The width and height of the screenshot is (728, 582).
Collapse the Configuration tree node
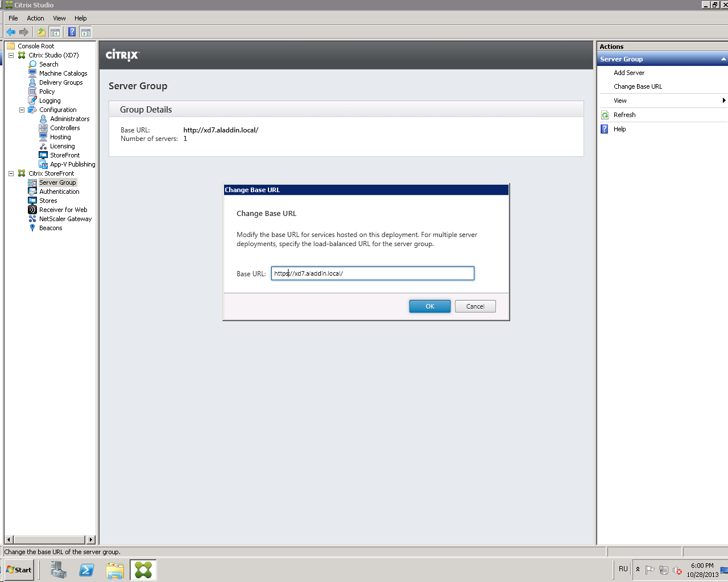pos(22,110)
